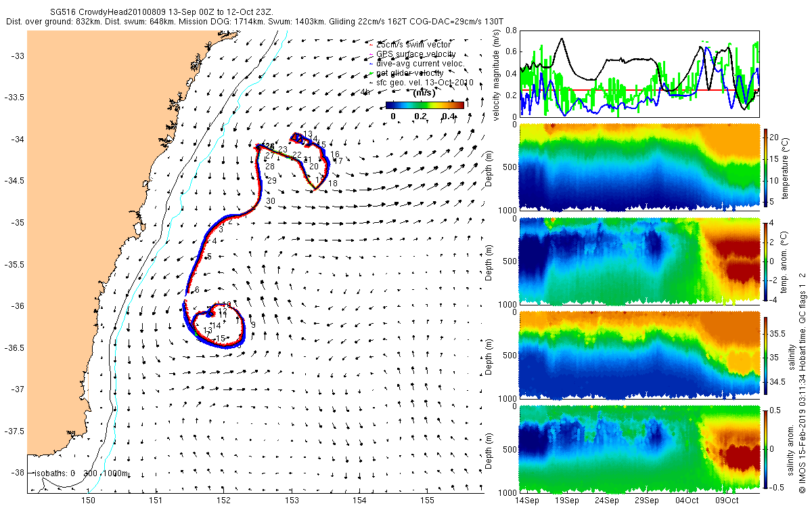Click the temperature depth section plot
The height and width of the screenshot is (508, 812).
(x=639, y=167)
